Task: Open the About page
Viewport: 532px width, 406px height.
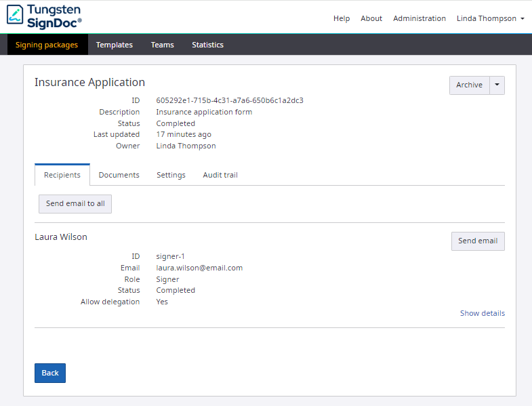Action: point(371,18)
